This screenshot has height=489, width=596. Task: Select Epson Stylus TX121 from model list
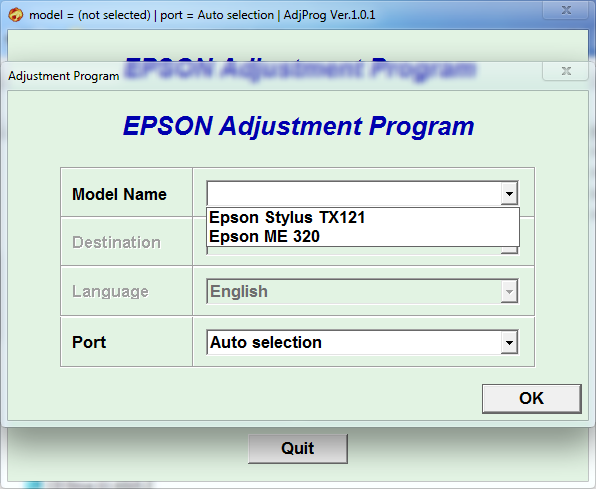[363, 218]
